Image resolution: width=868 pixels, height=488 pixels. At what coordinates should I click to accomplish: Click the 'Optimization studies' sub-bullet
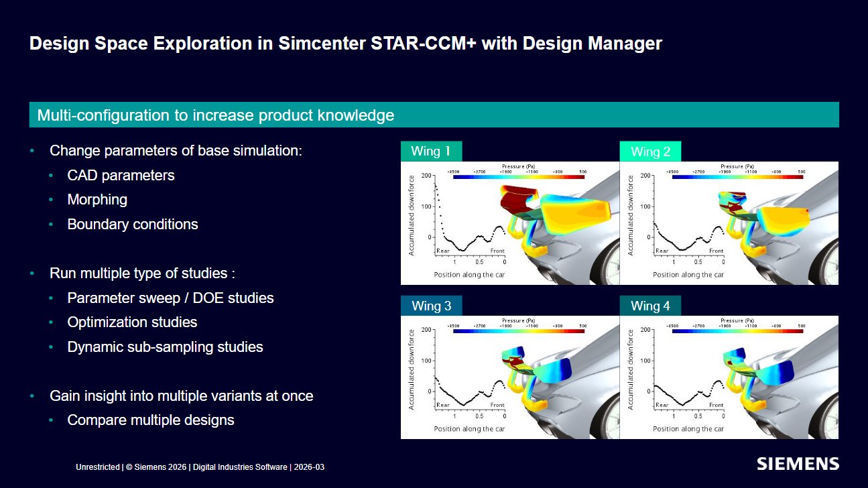(x=133, y=322)
